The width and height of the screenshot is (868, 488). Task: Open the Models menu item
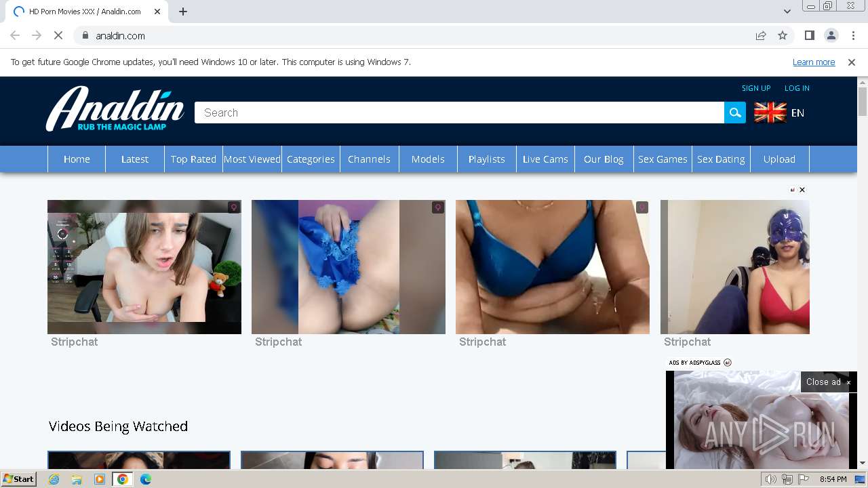click(428, 159)
